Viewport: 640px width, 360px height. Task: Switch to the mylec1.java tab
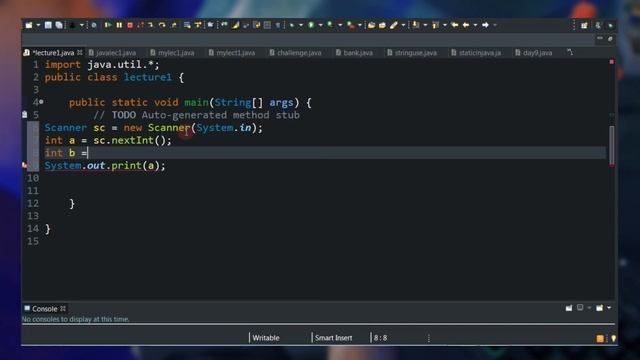click(172, 53)
